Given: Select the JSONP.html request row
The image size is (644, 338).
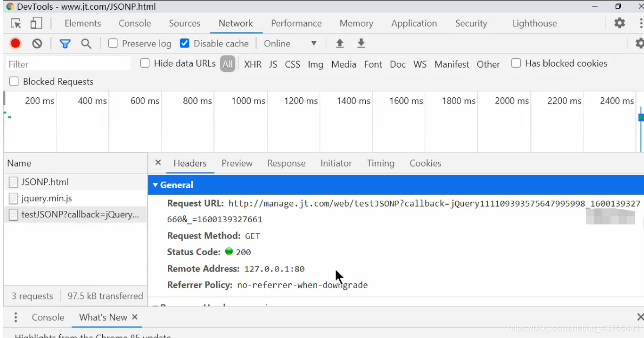Looking at the screenshot, I should pos(76,182).
